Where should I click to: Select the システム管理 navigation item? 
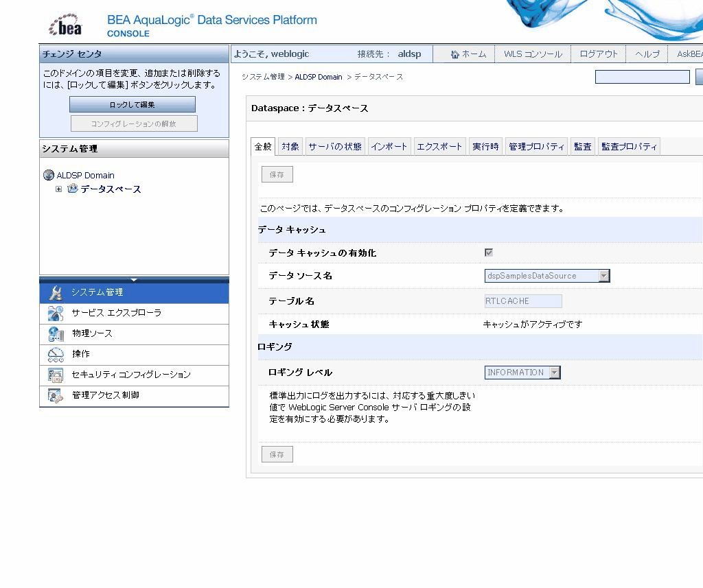coord(134,293)
